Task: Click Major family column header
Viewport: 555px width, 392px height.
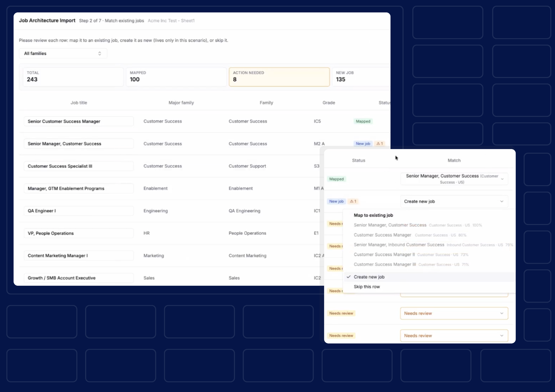Action: [x=181, y=103]
